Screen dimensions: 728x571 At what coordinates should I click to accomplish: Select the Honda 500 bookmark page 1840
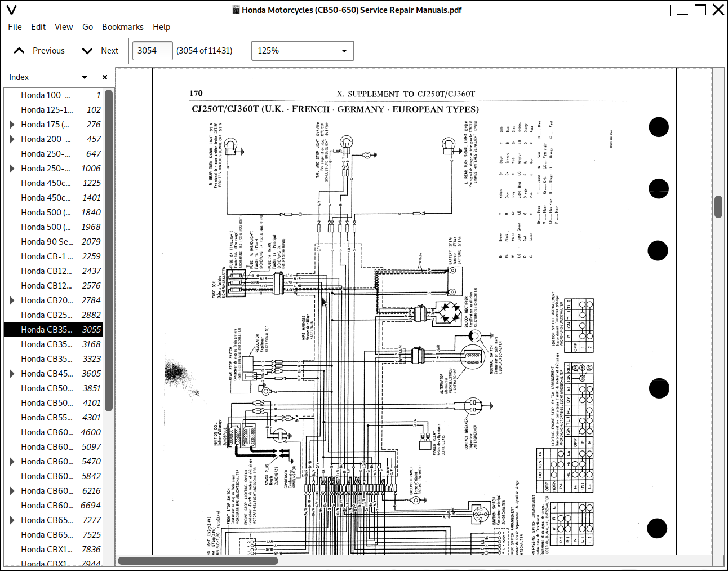54,213
